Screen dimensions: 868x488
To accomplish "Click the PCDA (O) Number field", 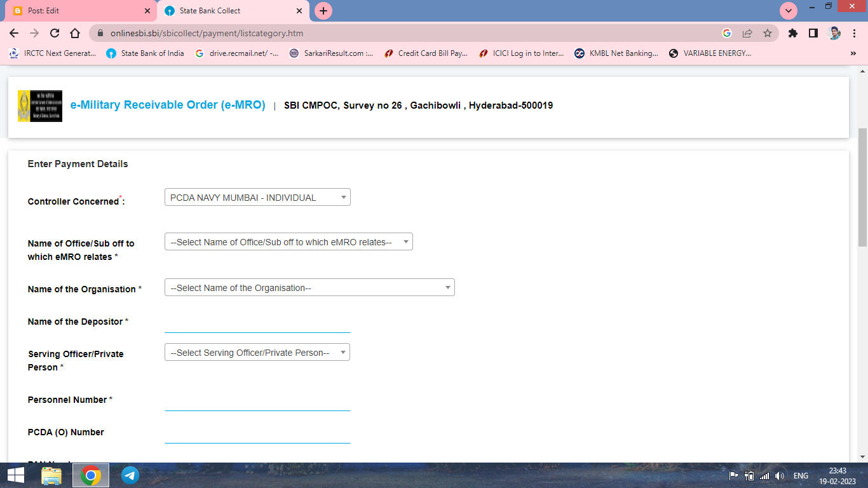I will coord(257,434).
